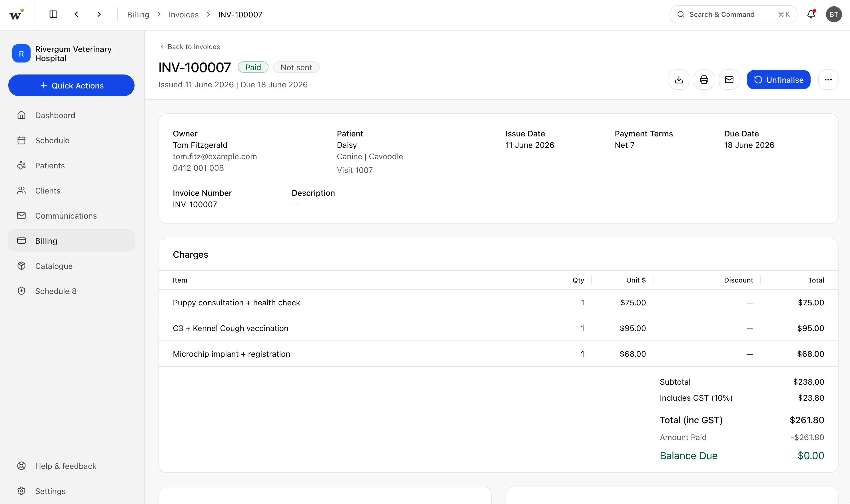
Task: Click the W app logo
Action: [x=16, y=15]
